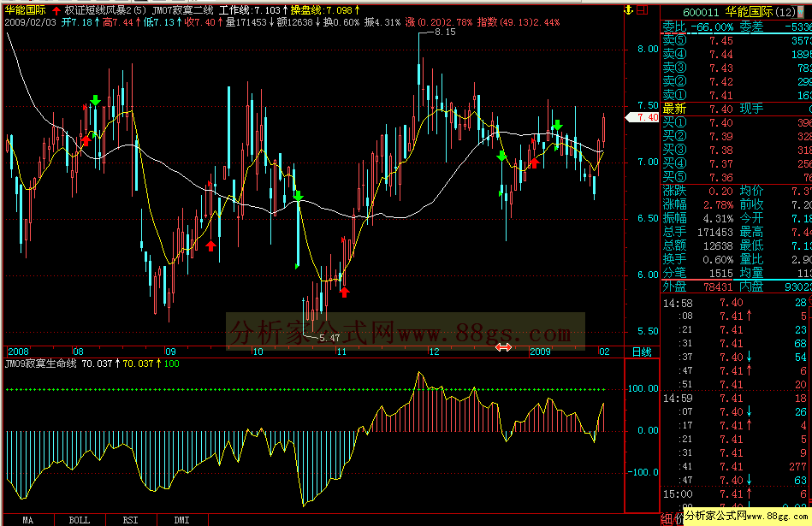This screenshot has height=526, width=812.
Task: Click the 总额 12638 row
Action: point(698,245)
